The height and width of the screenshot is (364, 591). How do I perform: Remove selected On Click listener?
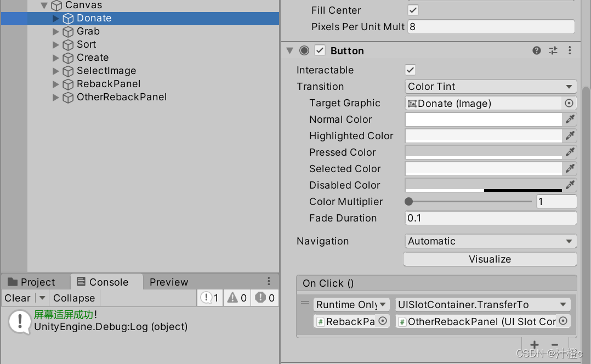[555, 345]
